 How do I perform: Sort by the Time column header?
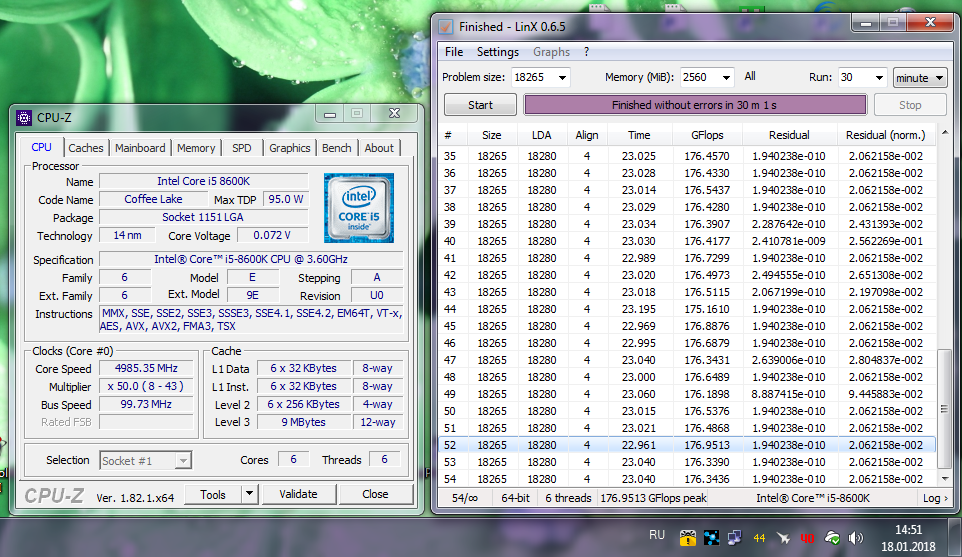639,135
